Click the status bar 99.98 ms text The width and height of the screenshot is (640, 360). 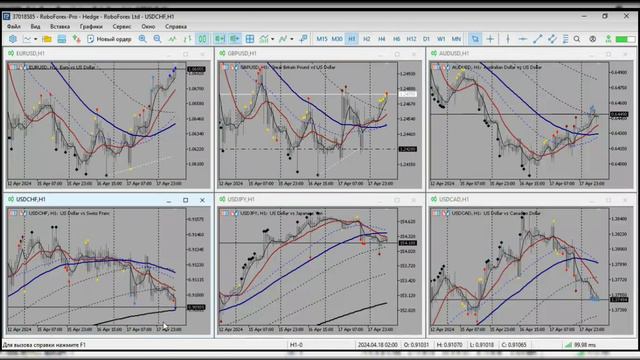[x=584, y=345]
